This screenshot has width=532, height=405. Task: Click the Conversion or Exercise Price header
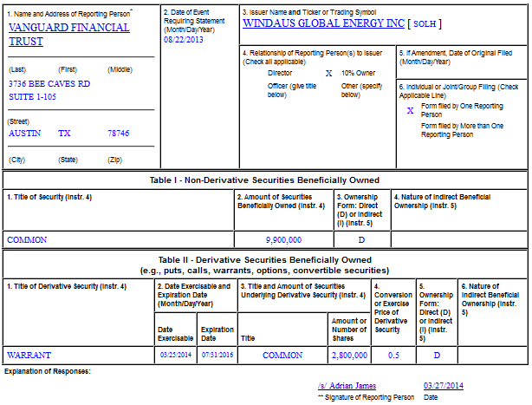(x=393, y=308)
